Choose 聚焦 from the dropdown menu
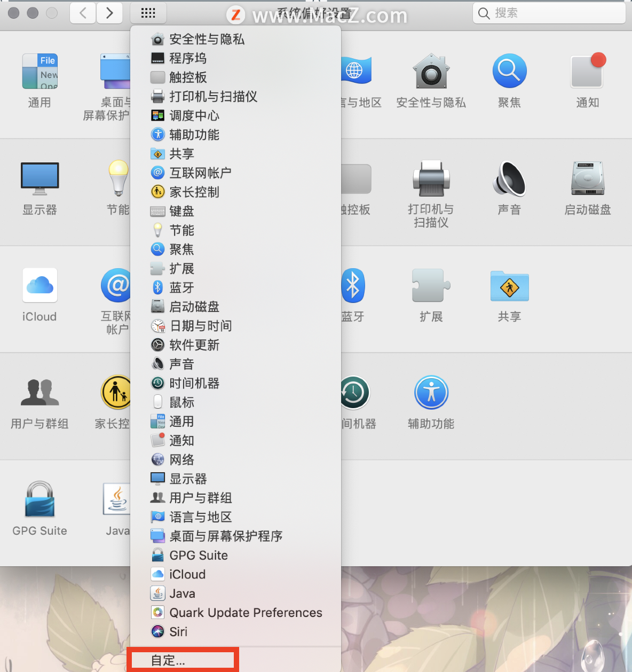 coord(235,249)
